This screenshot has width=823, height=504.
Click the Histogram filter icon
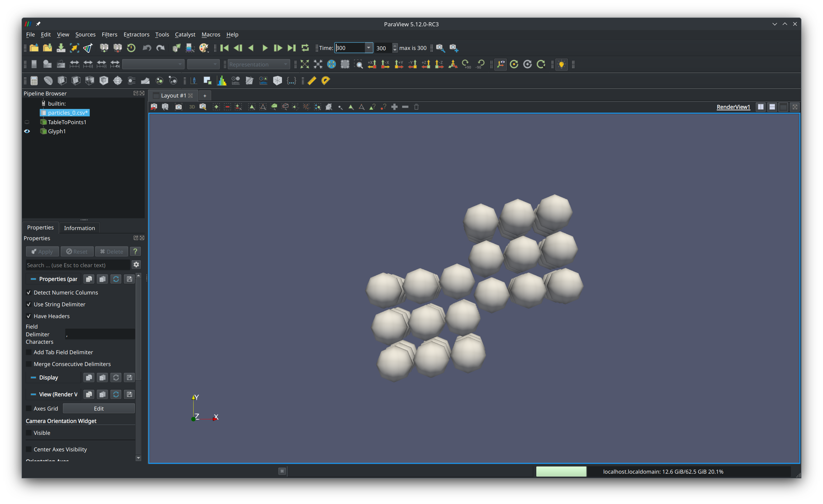(x=221, y=80)
